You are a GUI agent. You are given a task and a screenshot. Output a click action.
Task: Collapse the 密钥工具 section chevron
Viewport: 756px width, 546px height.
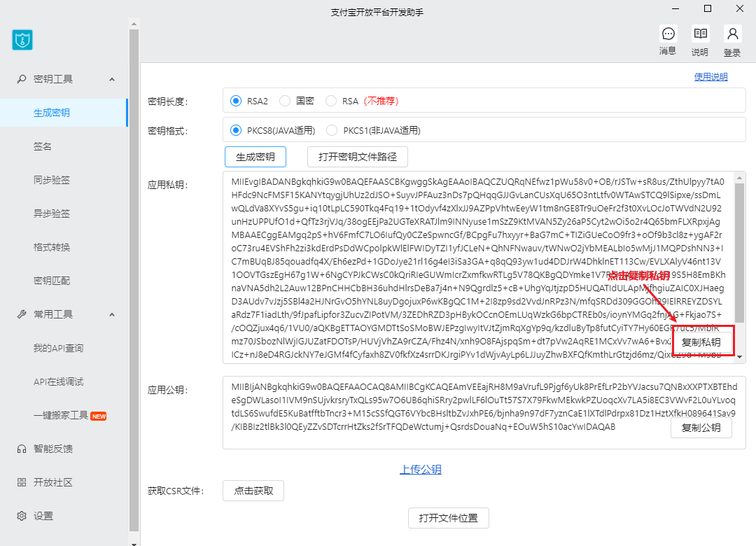click(112, 79)
